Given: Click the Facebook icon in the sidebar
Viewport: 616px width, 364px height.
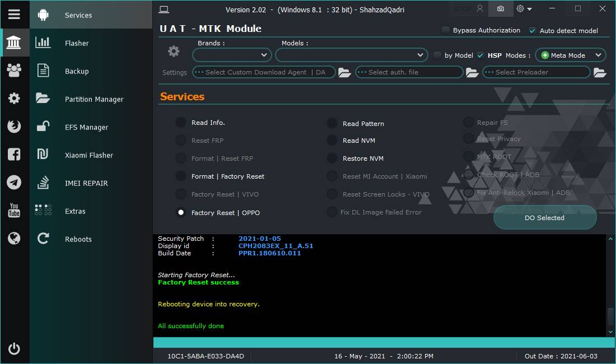Looking at the screenshot, I should [14, 155].
